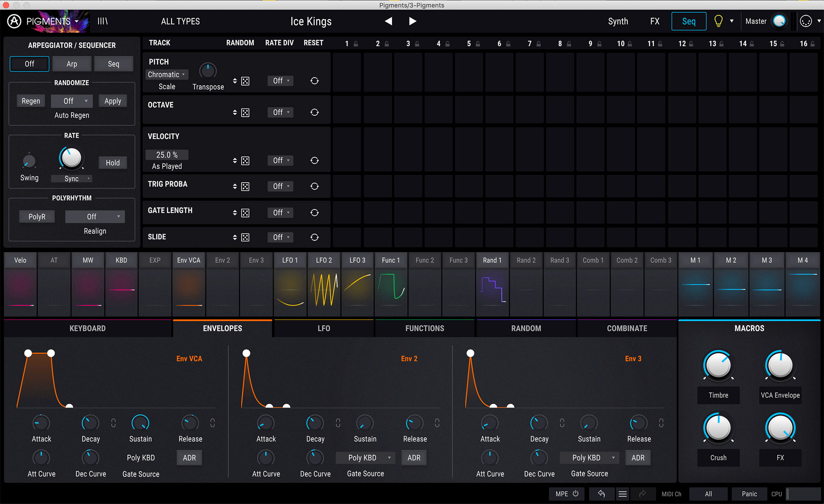Click the redo arrow in status bar
Image resolution: width=824 pixels, height=504 pixels.
pos(642,494)
